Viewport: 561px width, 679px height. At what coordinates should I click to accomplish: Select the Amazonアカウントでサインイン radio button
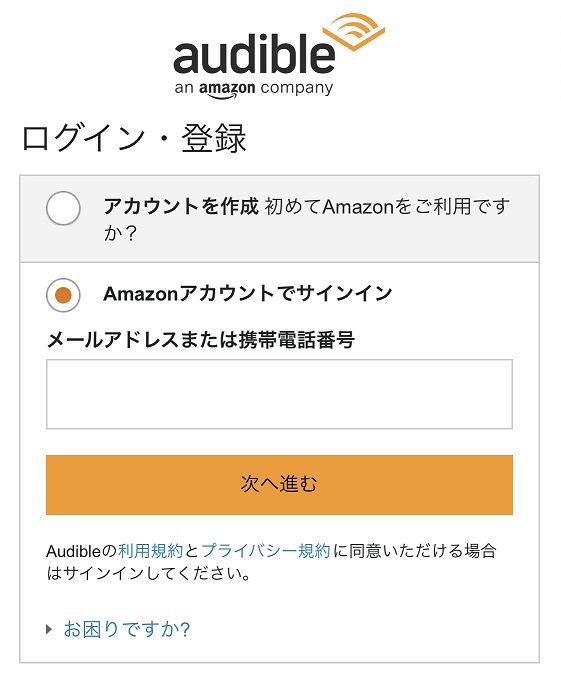coord(63,295)
